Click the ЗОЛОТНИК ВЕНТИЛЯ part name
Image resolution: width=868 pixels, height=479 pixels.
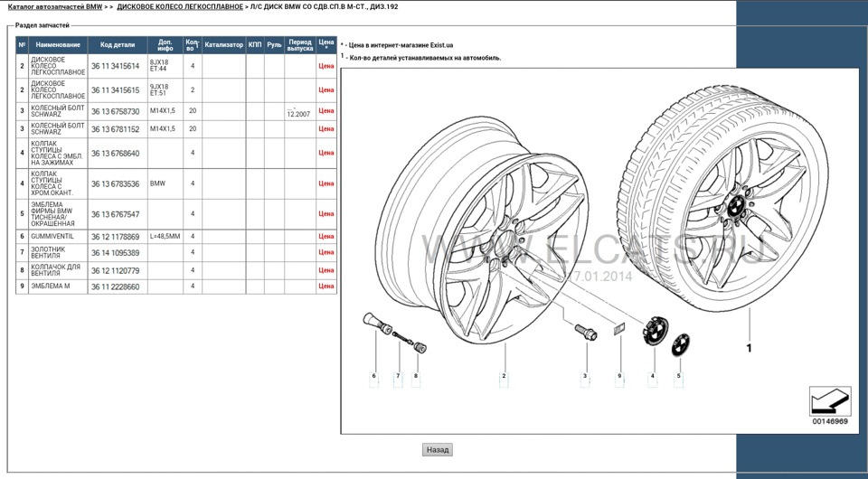[x=48, y=252]
